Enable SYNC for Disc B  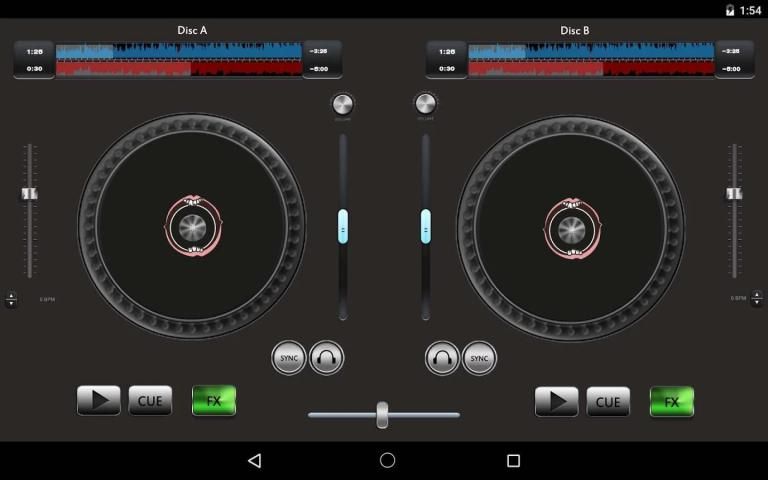(x=479, y=358)
